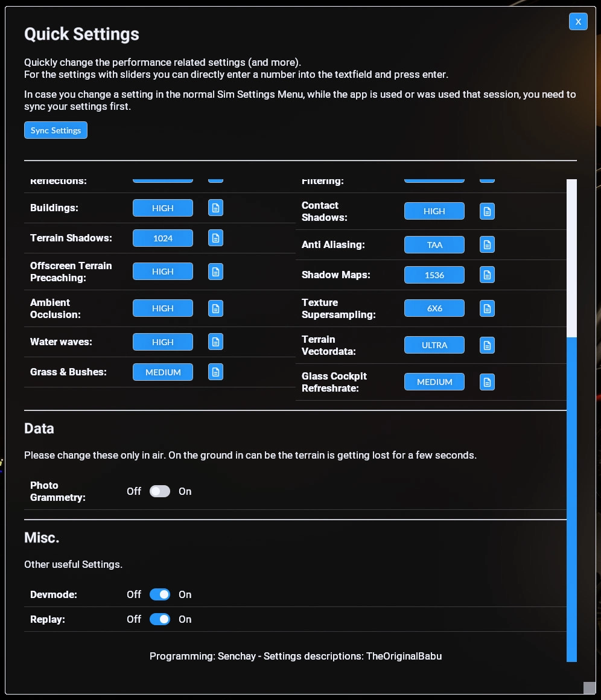Viewport: 601px width, 700px height.
Task: Open the description for Terrain Shadows
Action: (x=215, y=238)
